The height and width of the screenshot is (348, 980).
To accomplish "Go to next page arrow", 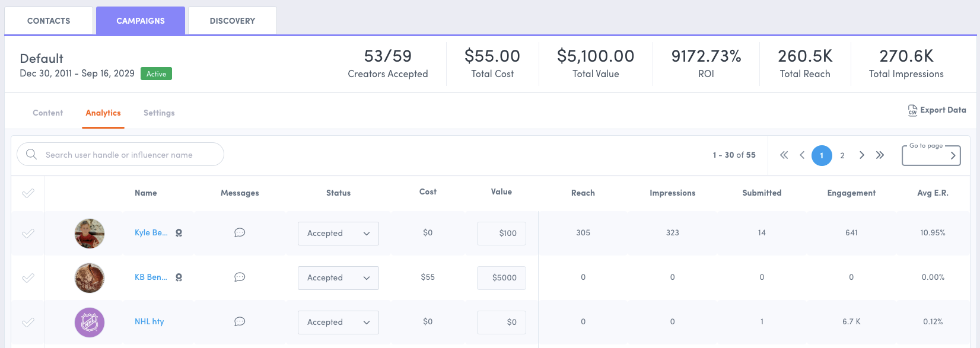I will pos(861,155).
